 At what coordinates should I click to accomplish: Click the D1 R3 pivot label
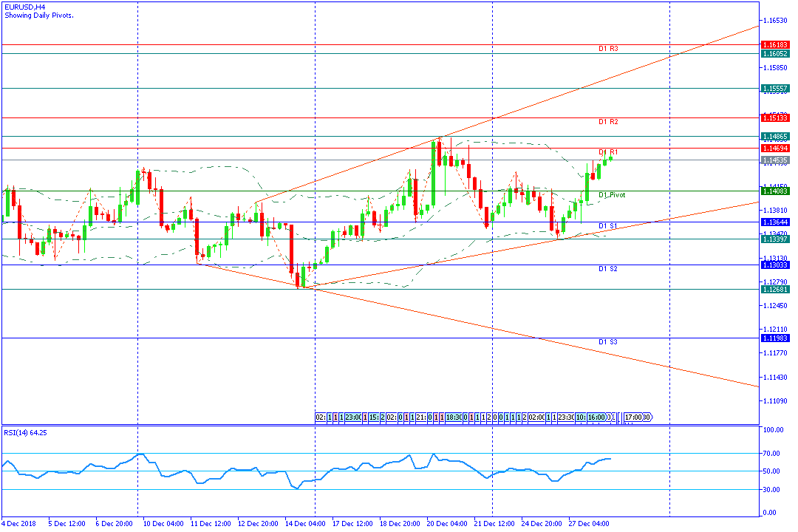608,49
